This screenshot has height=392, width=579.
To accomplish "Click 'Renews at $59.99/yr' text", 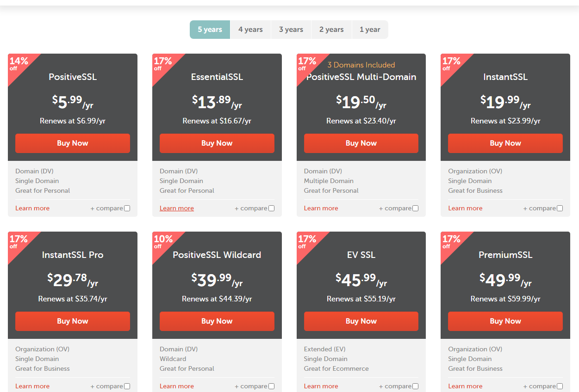I will 505,299.
